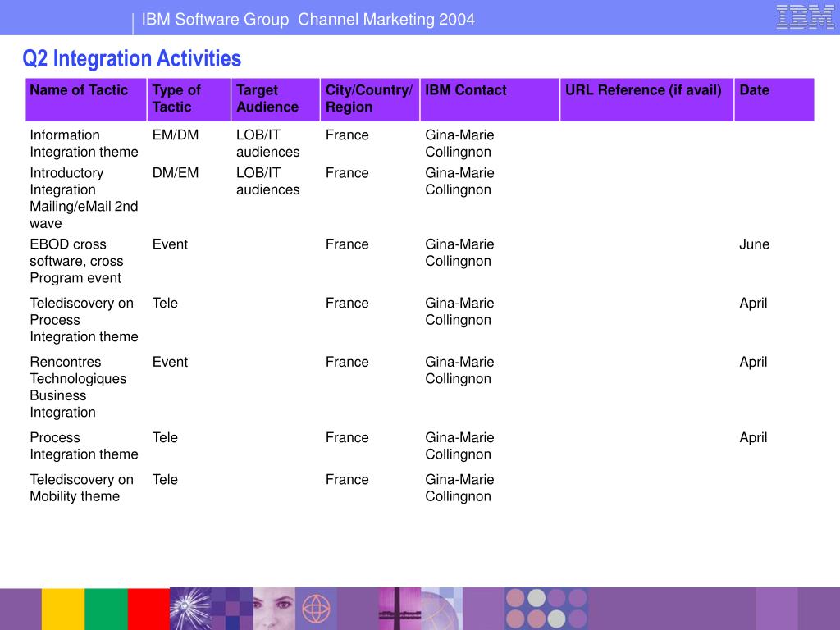Select 'Telediscovery on Mobility theme' tactic

click(x=81, y=488)
